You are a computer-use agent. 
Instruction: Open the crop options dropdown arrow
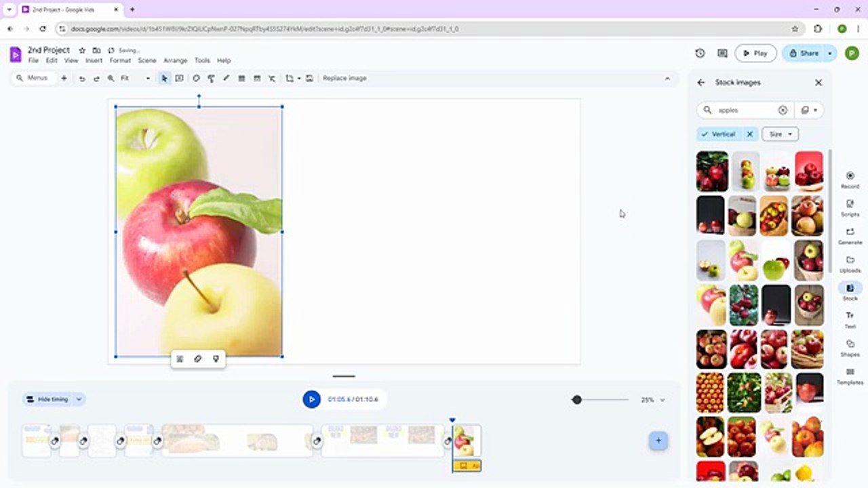pyautogui.click(x=298, y=78)
